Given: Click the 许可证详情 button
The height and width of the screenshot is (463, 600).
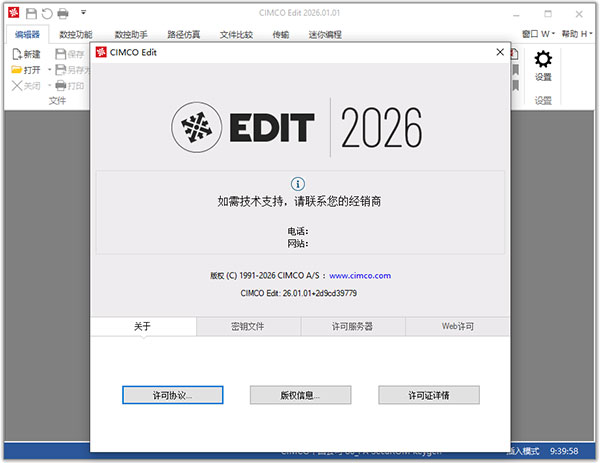Looking at the screenshot, I should point(429,395).
